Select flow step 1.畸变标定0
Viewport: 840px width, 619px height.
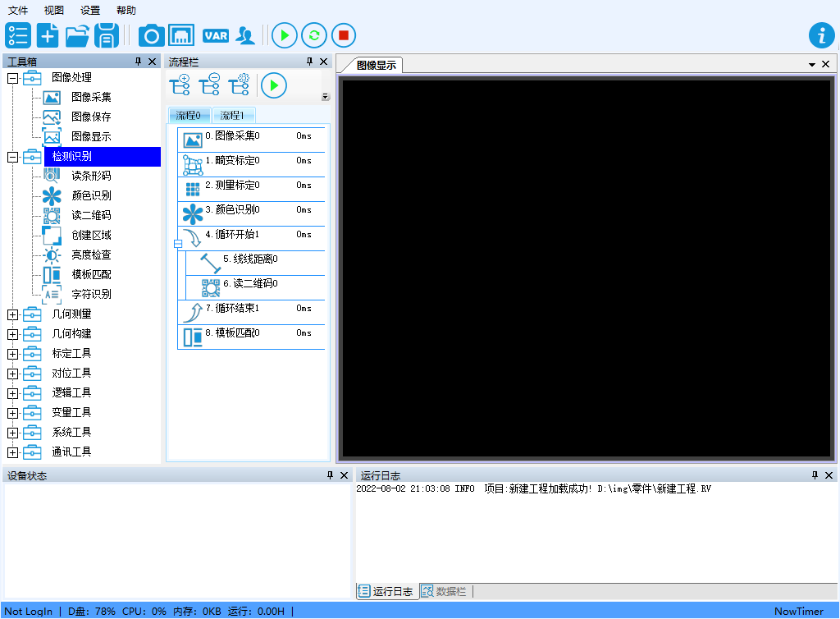click(x=251, y=164)
